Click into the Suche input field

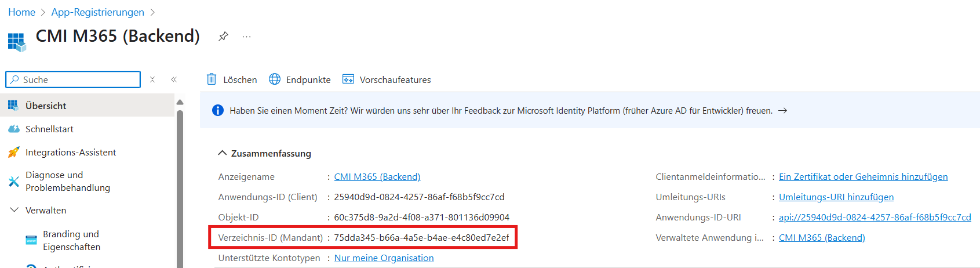[78, 79]
